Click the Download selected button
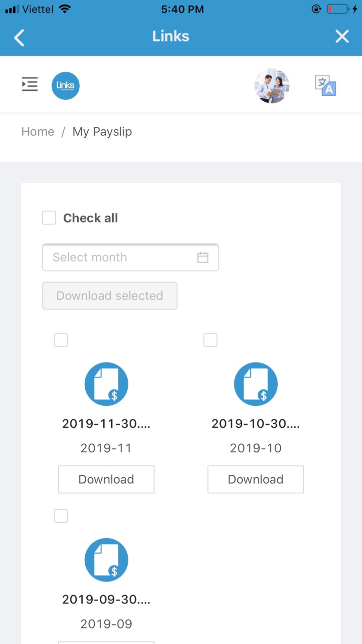Screen dimensions: 362x644 coord(110,296)
